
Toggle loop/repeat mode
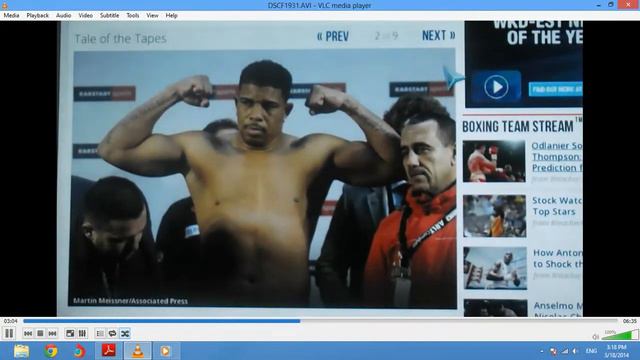(x=112, y=333)
